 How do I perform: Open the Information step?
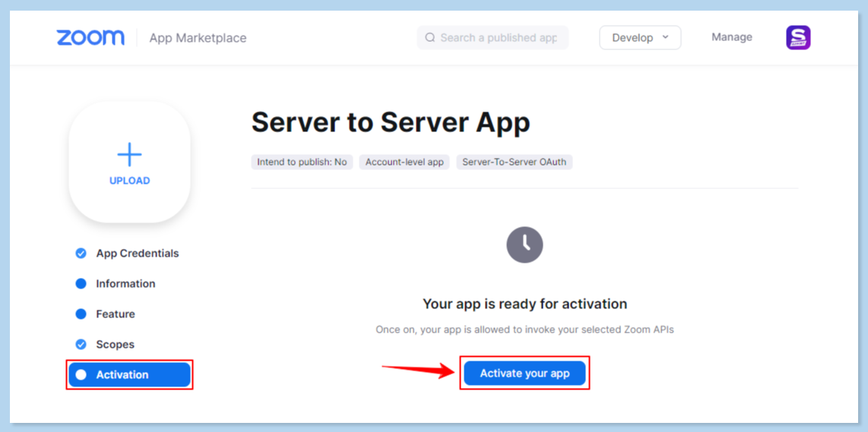125,284
